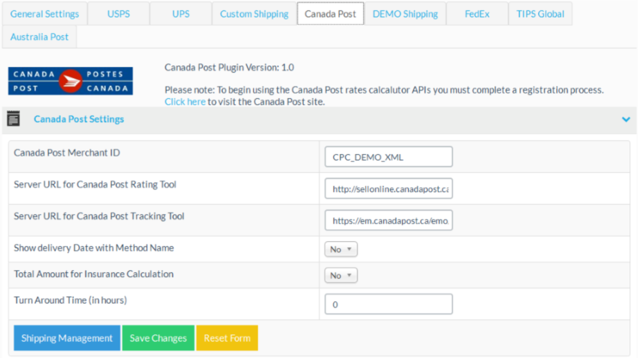644x358 pixels.
Task: Click the yellow Reset Form button
Action: (227, 338)
